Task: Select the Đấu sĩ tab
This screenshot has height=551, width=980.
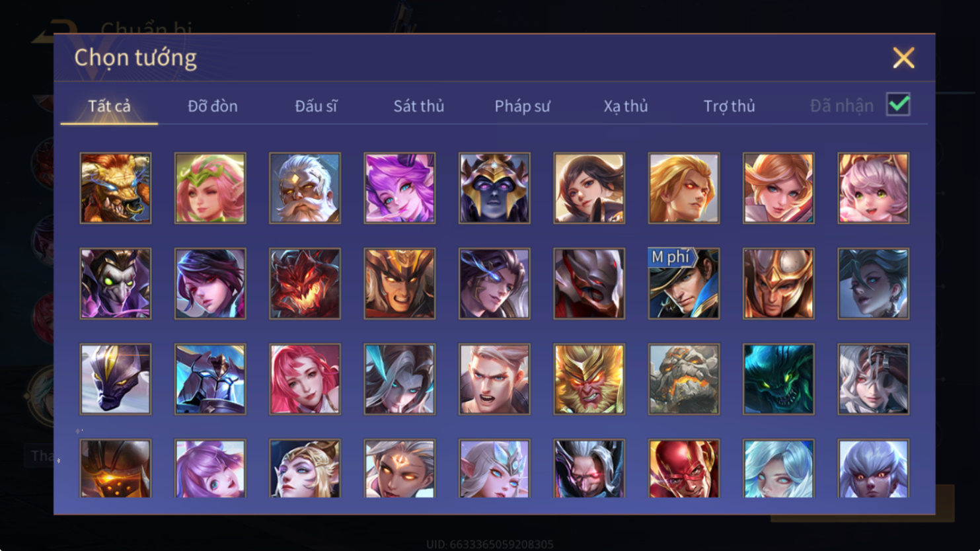Action: pos(316,106)
